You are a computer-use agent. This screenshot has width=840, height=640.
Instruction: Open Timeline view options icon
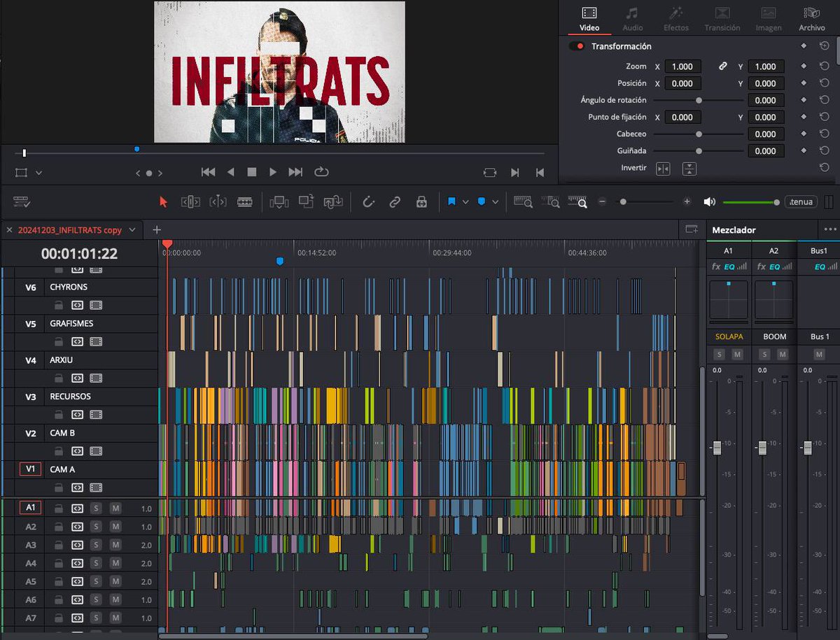[x=22, y=201]
